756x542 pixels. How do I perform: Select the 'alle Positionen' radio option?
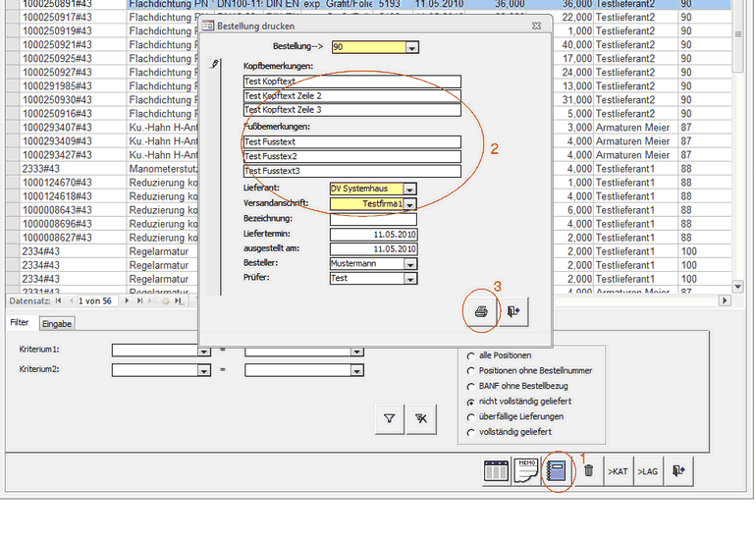tap(471, 355)
